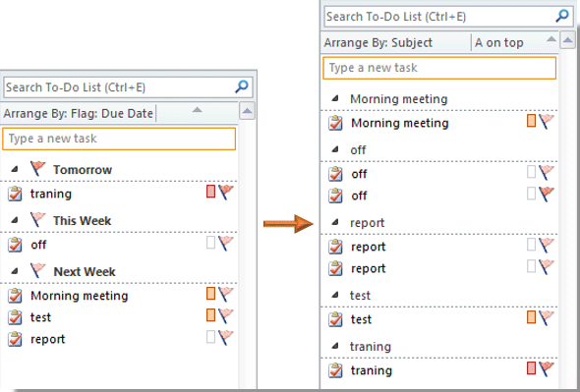Click the flag icon on the Tomorrow group header
The height and width of the screenshot is (392, 580).
(x=37, y=169)
